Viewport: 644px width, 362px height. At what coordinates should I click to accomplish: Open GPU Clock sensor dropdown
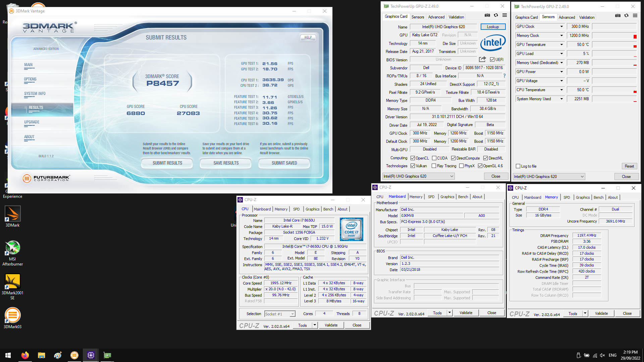point(561,26)
